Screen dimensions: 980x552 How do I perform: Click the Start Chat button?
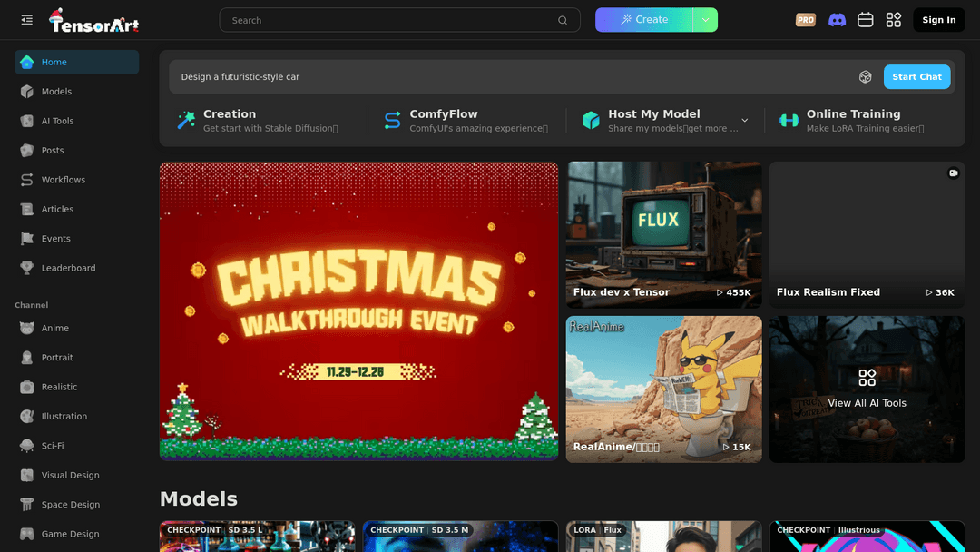916,77
